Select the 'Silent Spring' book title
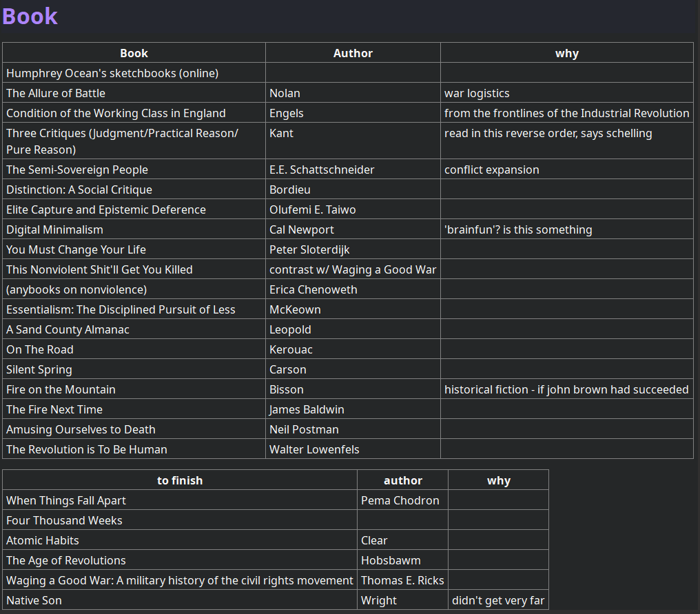The height and width of the screenshot is (614, 700). pyautogui.click(x=39, y=370)
